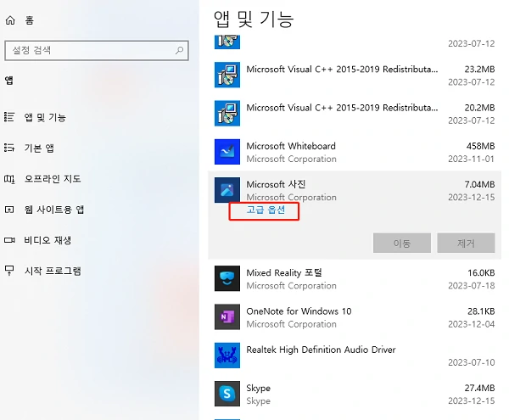
Task: Click the Realtek audio driver crab icon
Action: [x=227, y=355]
